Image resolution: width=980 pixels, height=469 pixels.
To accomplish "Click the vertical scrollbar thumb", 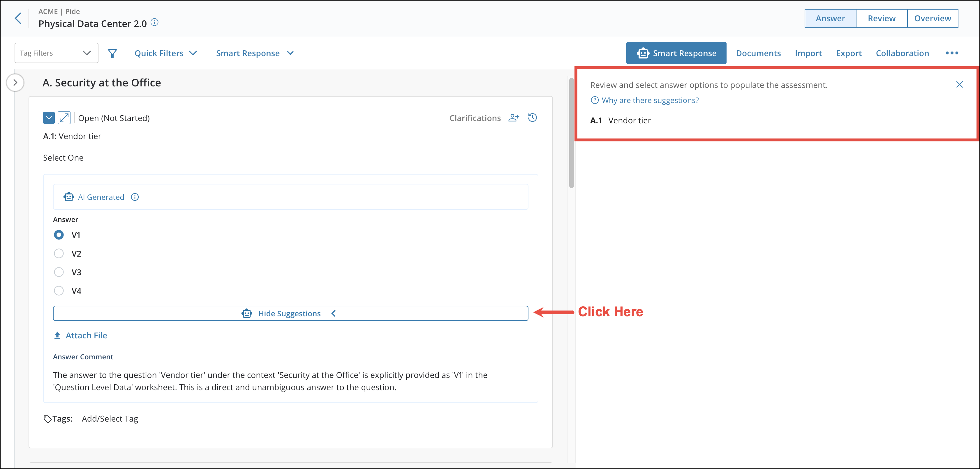I will tap(571, 133).
